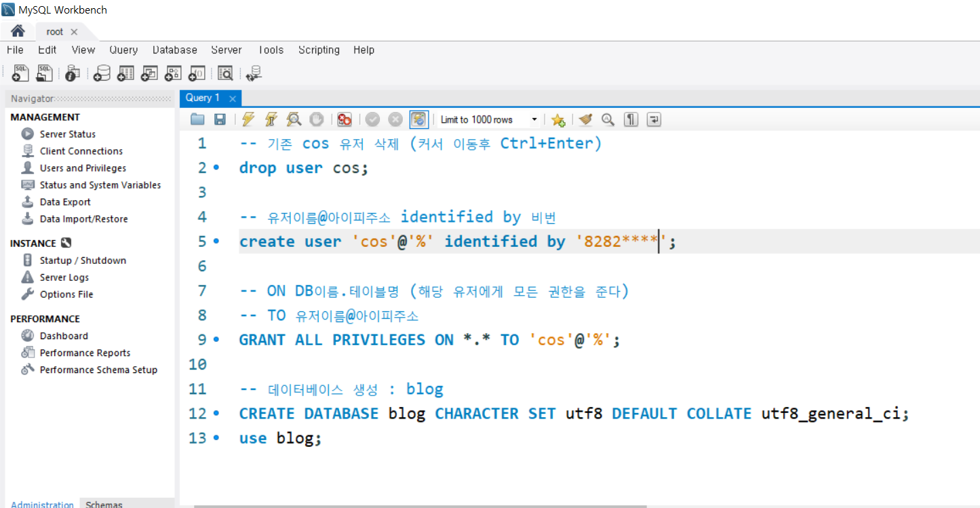Open the File menu

click(15, 50)
